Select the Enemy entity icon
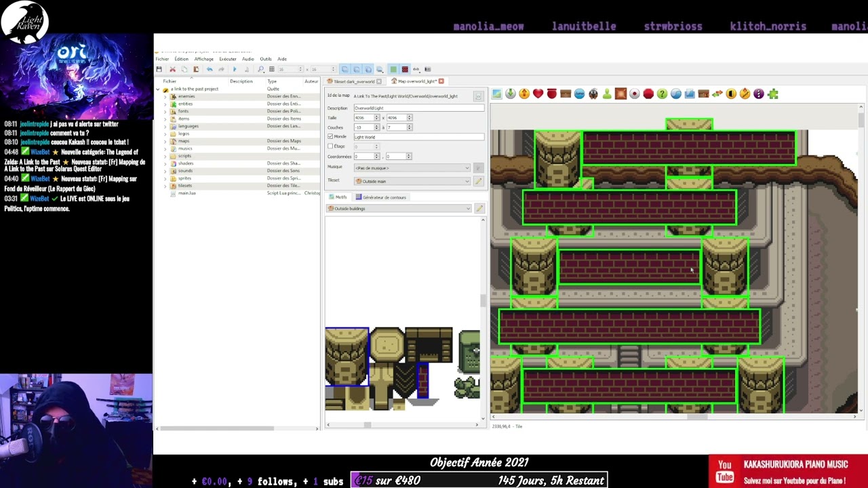This screenshot has height=488, width=868. coord(593,94)
